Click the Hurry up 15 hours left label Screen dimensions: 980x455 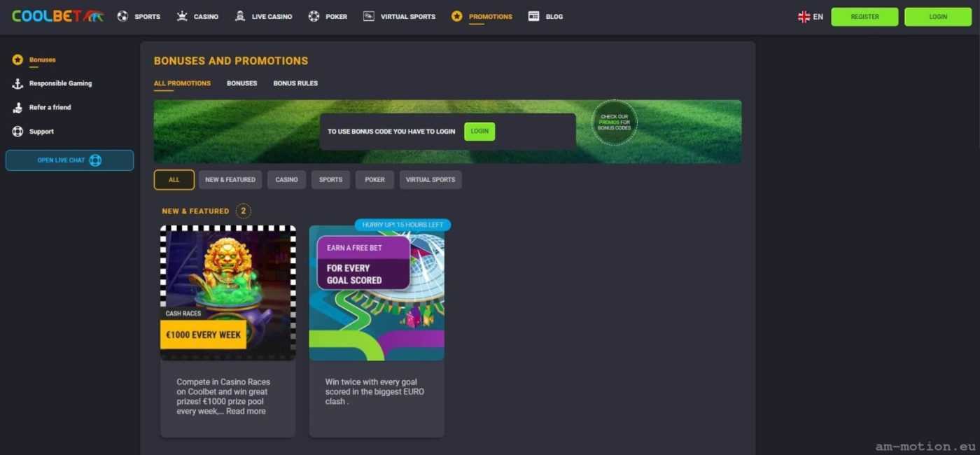tap(403, 225)
